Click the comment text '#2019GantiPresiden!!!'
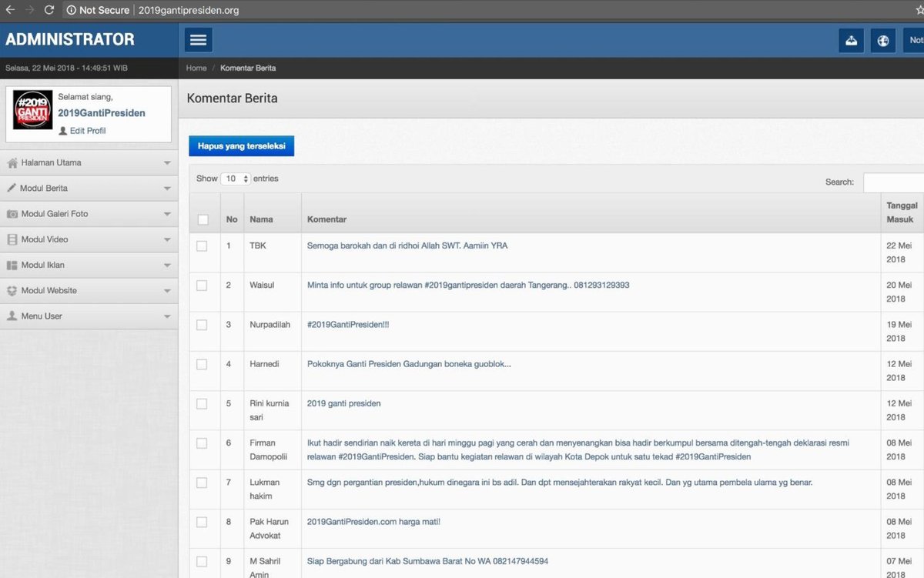The image size is (924, 578). coord(348,325)
